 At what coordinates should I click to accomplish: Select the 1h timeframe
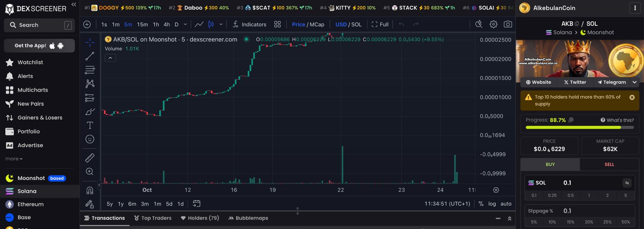click(x=156, y=25)
